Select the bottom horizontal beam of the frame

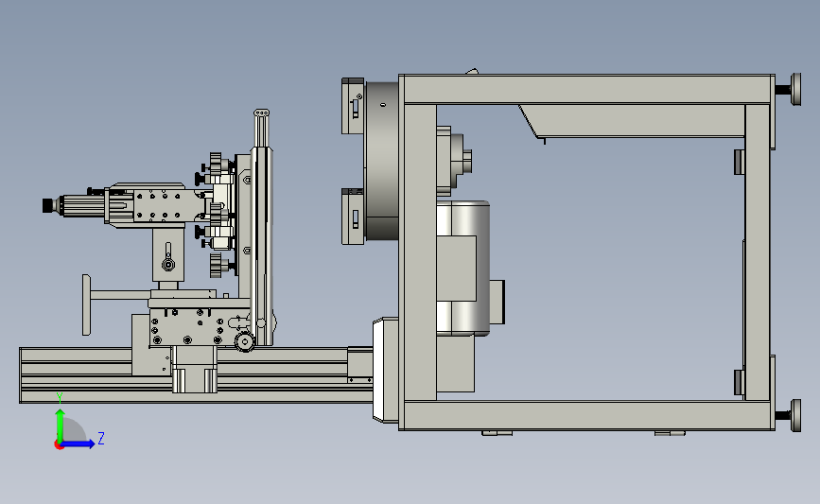coord(586,416)
